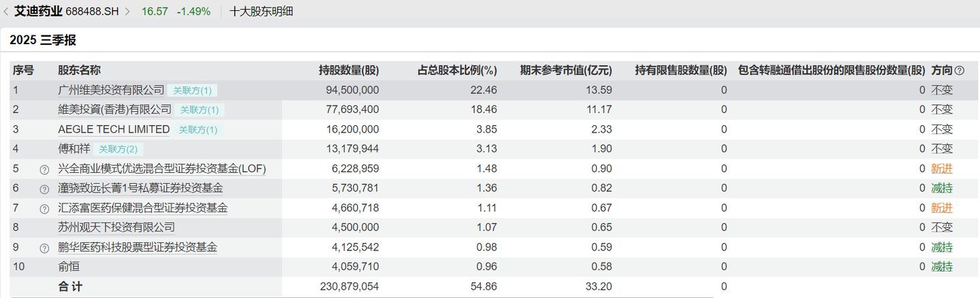Viewport: 980px width, 298px height.
Task: Click the 期末参考市值(亿元) column header
Action: click(566, 70)
